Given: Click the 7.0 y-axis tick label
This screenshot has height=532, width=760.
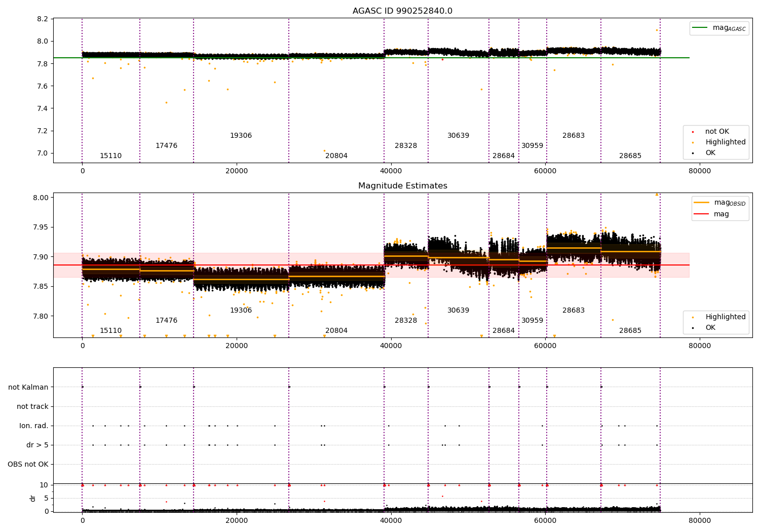Looking at the screenshot, I should (x=43, y=153).
